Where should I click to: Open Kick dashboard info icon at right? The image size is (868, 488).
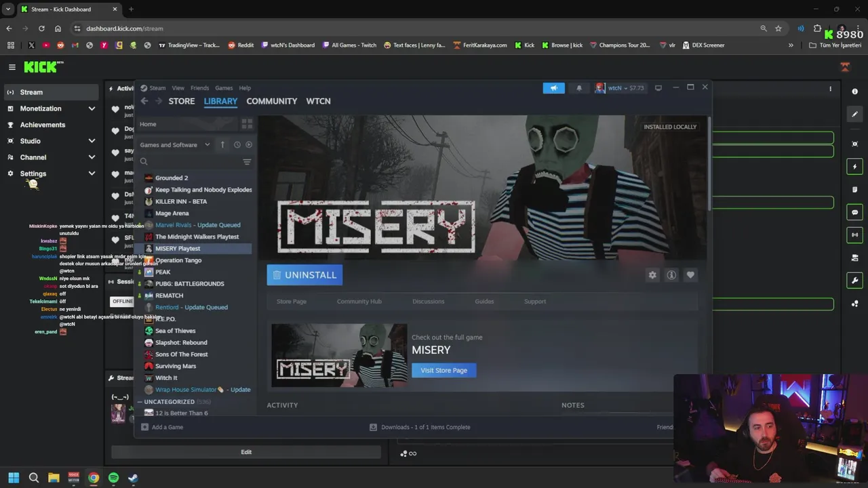click(854, 91)
